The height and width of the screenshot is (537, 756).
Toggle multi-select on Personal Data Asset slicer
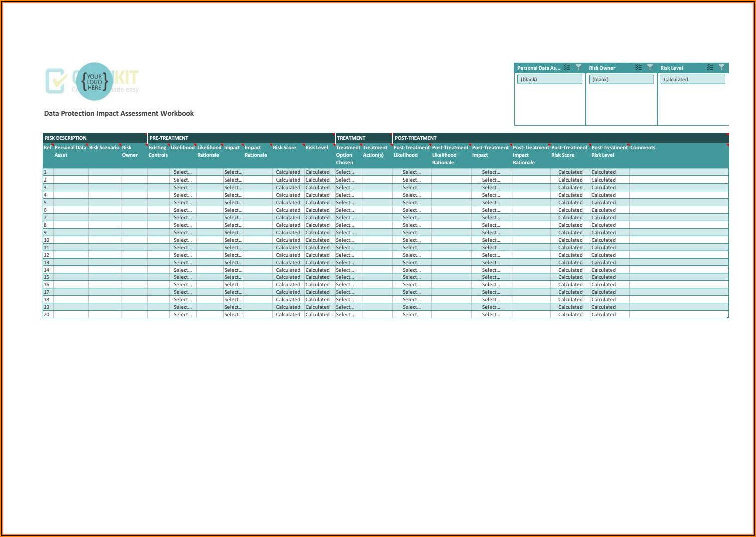point(567,68)
